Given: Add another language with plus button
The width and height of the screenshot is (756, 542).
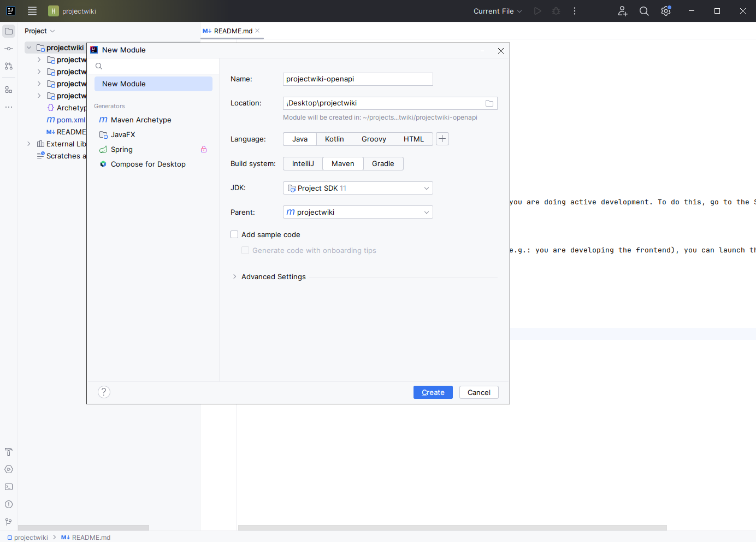Looking at the screenshot, I should (442, 139).
